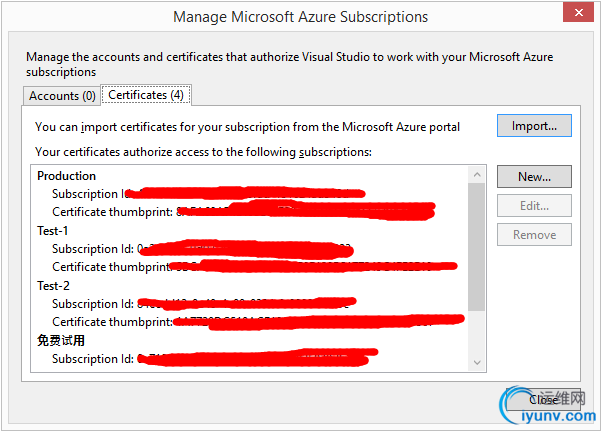Click the New... button

click(x=534, y=177)
